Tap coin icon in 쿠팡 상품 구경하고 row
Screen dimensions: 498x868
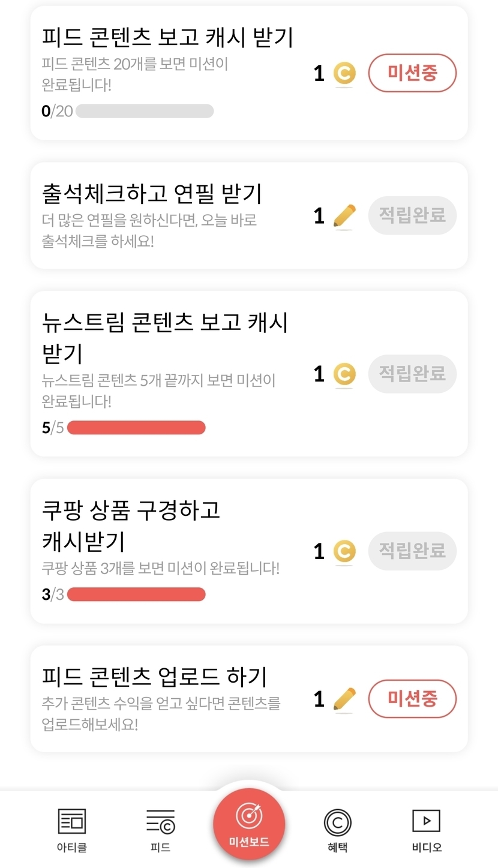click(344, 551)
